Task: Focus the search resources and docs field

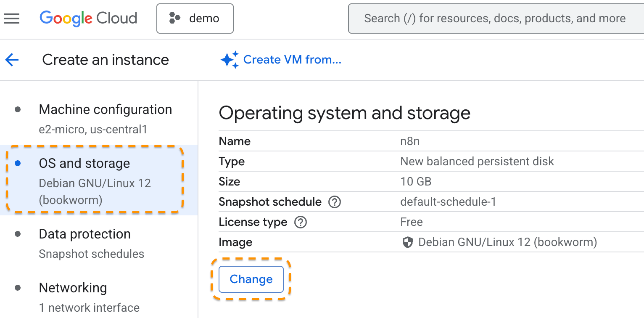Action: pos(494,19)
